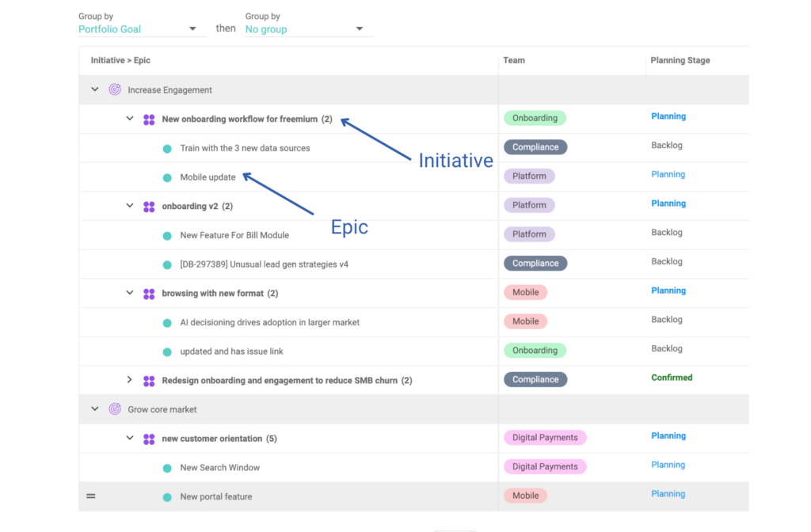The image size is (811, 532).
Task: Grab the drag handle on New portal feature row
Action: (91, 496)
